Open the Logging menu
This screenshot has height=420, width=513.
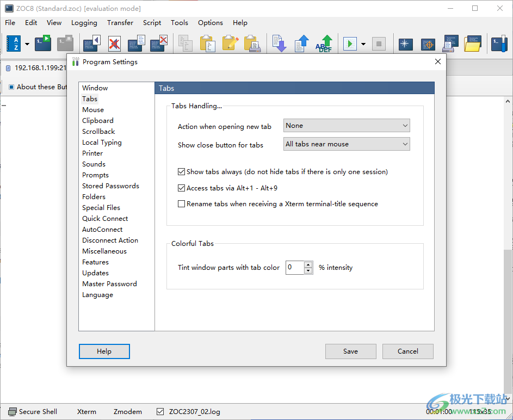click(84, 23)
